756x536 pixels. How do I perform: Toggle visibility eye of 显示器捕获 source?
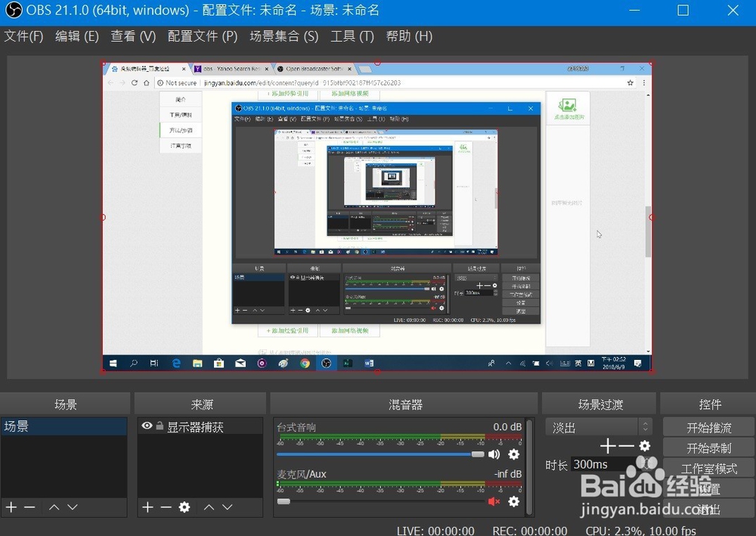point(147,426)
